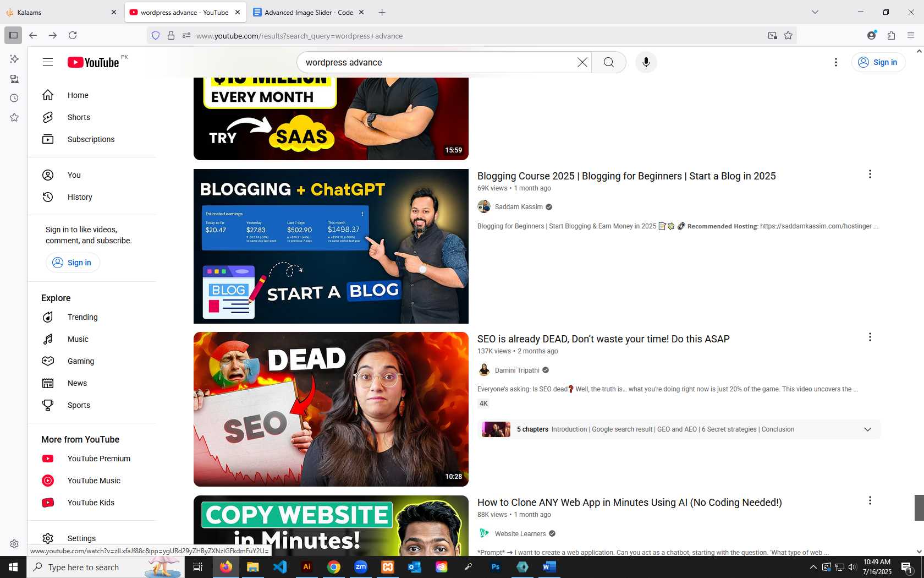Image resolution: width=924 pixels, height=578 pixels.
Task: Open more options for Clone Web App video
Action: click(870, 501)
